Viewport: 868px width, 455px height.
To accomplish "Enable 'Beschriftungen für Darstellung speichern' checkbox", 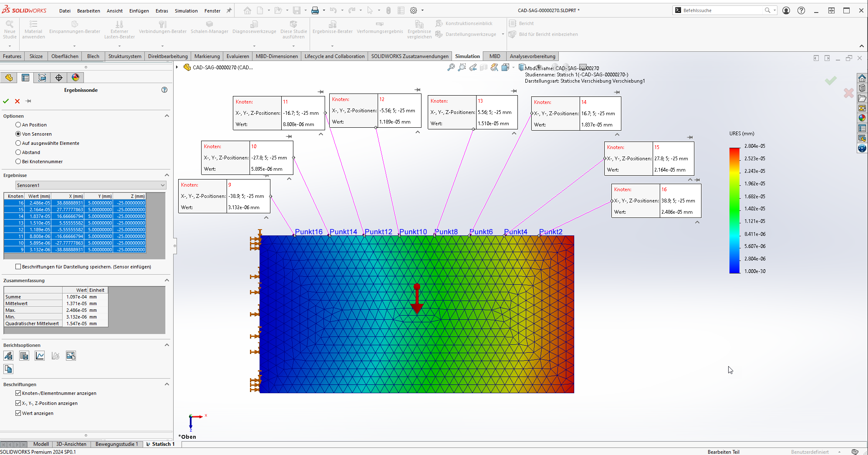I will coord(18,267).
